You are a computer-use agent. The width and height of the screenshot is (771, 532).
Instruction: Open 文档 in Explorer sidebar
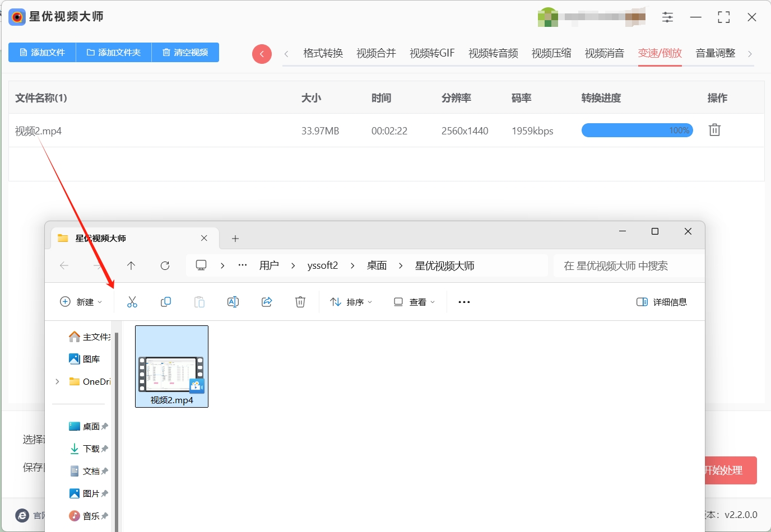88,471
